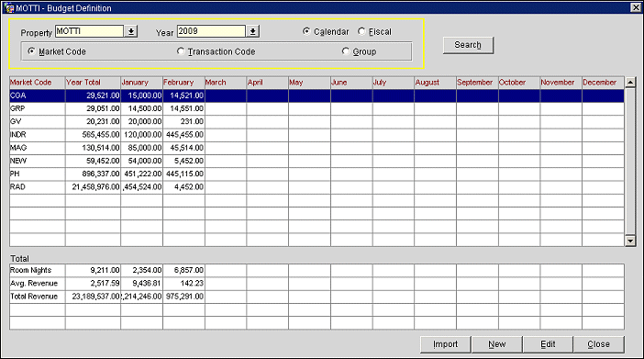Click the Import button
644x359 pixels.
(x=445, y=344)
